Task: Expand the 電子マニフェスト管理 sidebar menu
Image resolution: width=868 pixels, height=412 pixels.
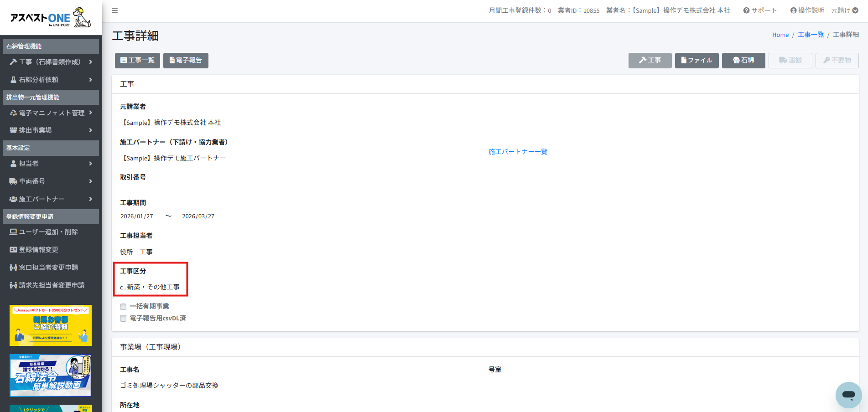Action: coord(51,113)
